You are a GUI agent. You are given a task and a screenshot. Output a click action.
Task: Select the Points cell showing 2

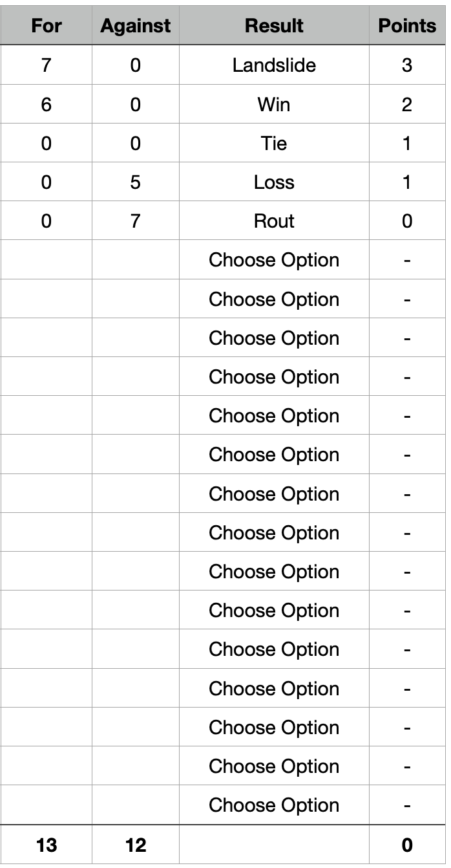407,104
